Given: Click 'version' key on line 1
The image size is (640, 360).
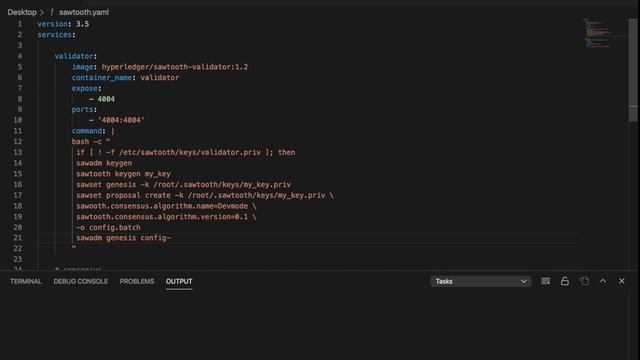Looking at the screenshot, I should tap(52, 24).
